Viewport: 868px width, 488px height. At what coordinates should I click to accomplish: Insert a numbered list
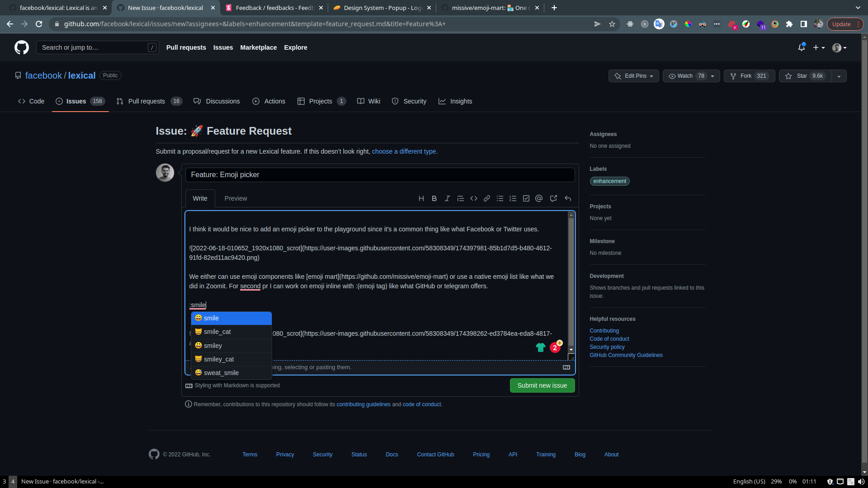513,198
